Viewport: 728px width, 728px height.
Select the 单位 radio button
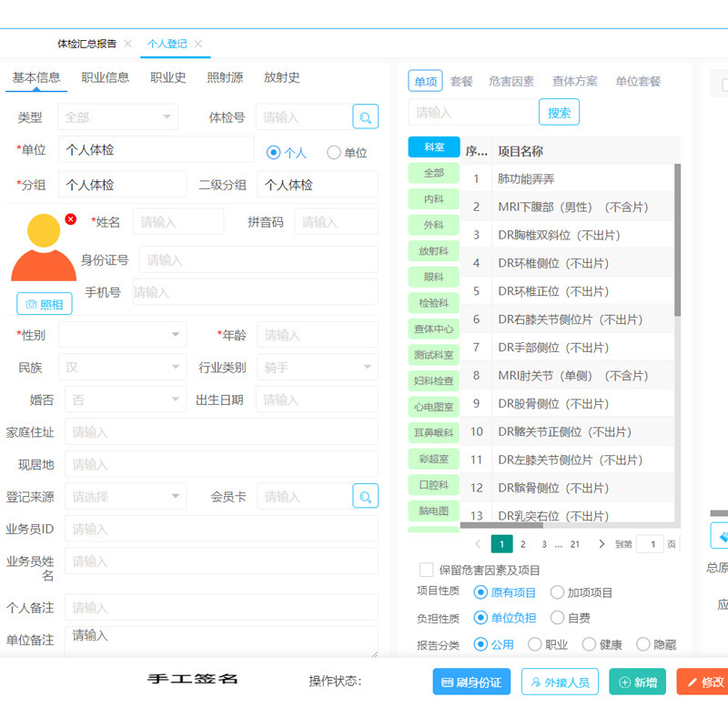coord(334,153)
